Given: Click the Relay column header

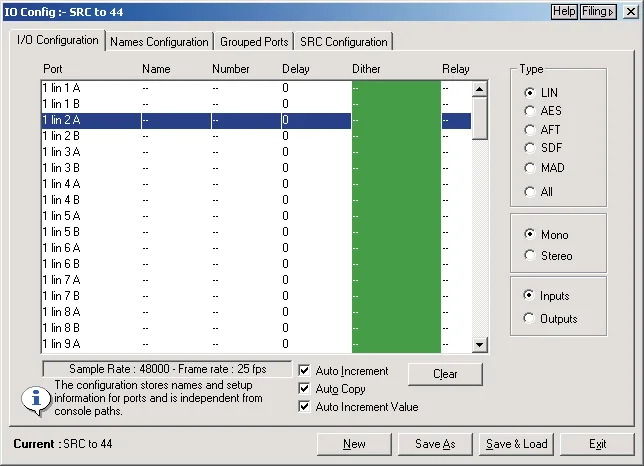Looking at the screenshot, I should point(455,69).
